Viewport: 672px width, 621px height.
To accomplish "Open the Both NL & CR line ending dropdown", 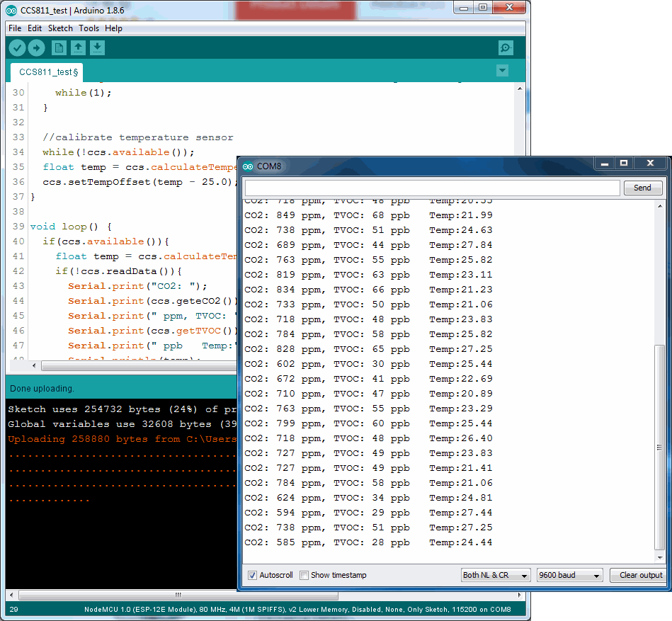I will pos(495,575).
